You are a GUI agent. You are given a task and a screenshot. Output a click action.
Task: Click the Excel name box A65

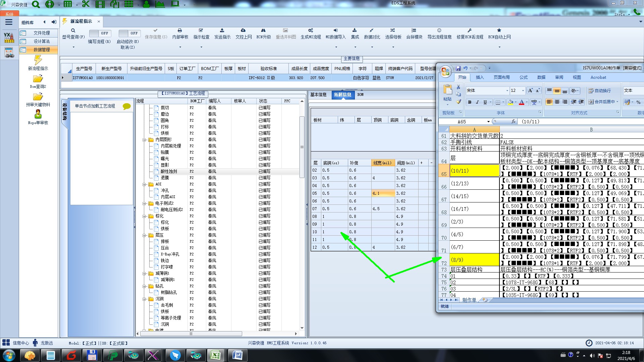462,122
